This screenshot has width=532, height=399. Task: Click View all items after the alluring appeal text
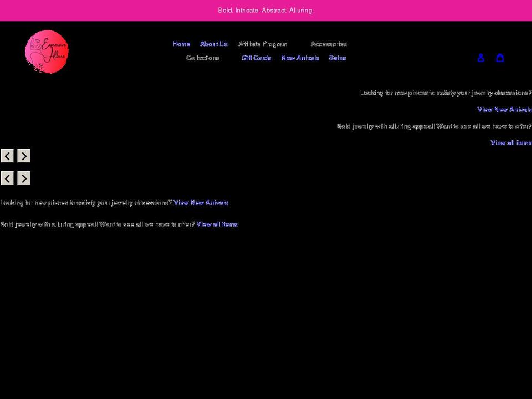217,224
